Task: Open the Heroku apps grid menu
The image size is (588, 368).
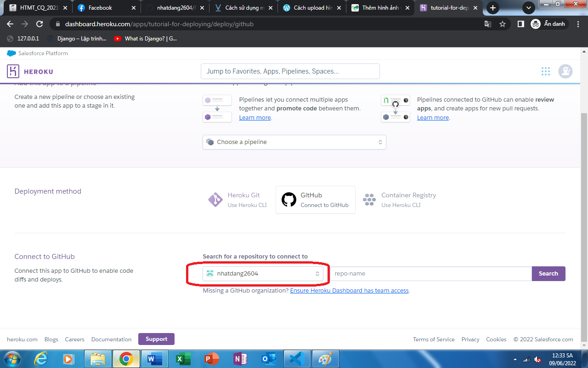Action: tap(546, 71)
